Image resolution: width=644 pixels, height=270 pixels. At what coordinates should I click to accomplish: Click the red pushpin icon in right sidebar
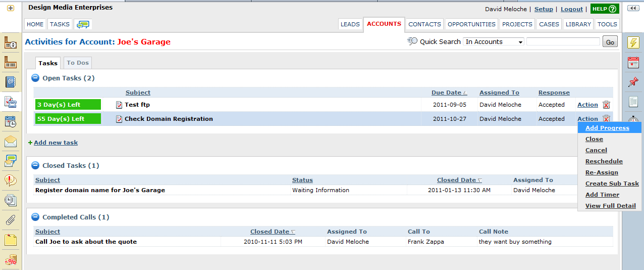633,82
